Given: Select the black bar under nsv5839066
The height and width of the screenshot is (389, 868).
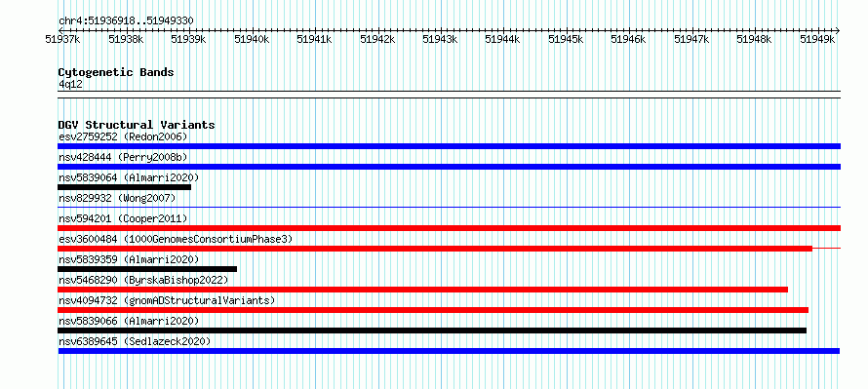Looking at the screenshot, I should point(432,331).
